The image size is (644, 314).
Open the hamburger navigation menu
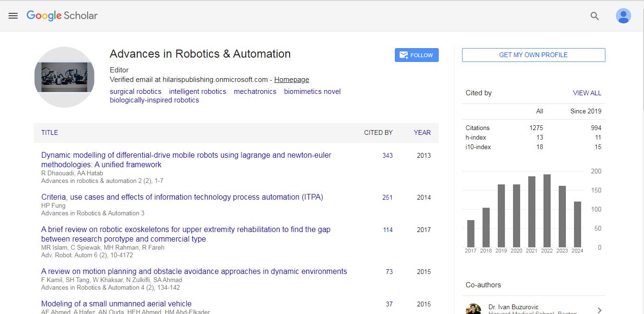coord(13,16)
